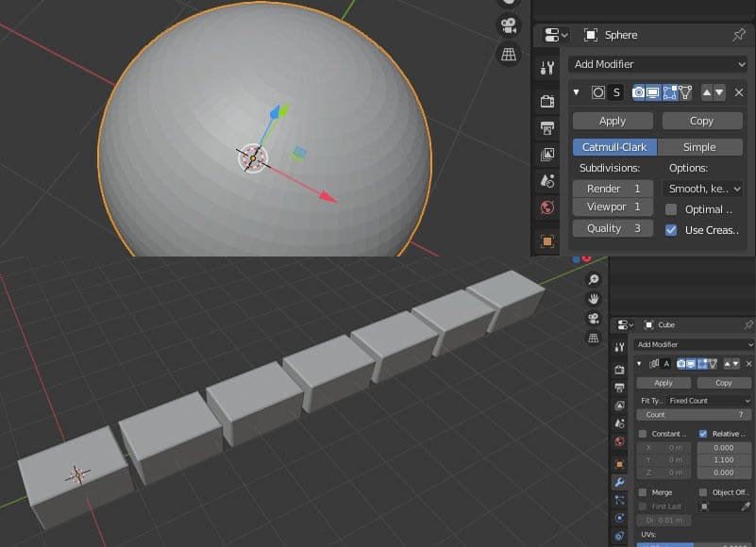The image size is (756, 547).
Task: Toggle Subdivision modifier on-cage display
Action: tap(684, 92)
